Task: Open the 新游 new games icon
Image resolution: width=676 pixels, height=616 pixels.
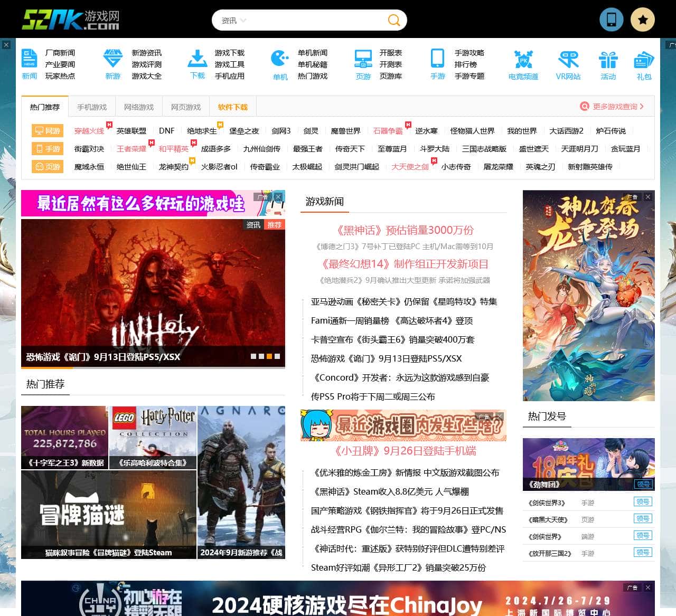Action: coord(113,64)
